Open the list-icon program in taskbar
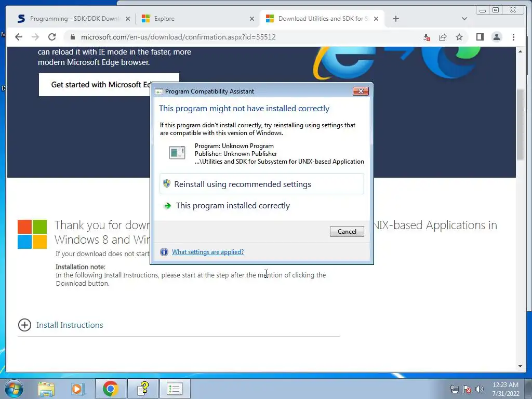Viewport: 532px width, 399px height. [175, 389]
